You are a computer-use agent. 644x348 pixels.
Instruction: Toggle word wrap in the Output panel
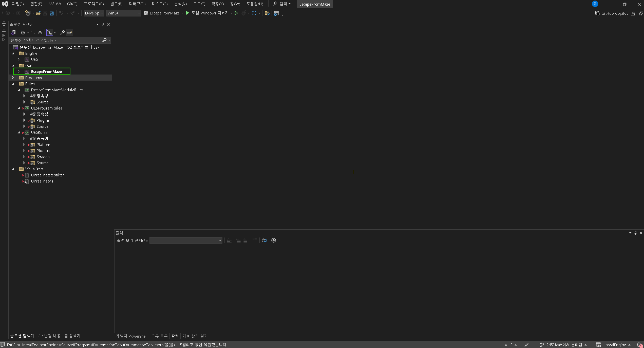pos(264,240)
